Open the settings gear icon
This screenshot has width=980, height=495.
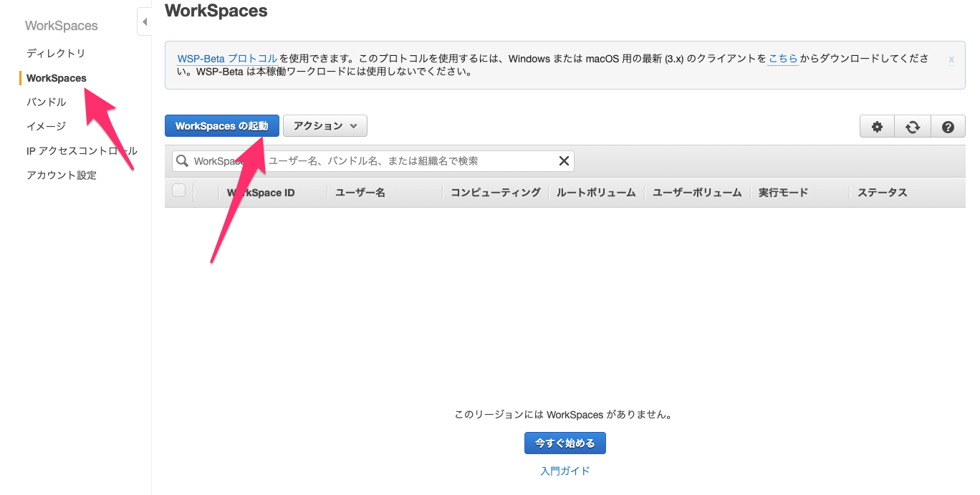click(x=877, y=127)
